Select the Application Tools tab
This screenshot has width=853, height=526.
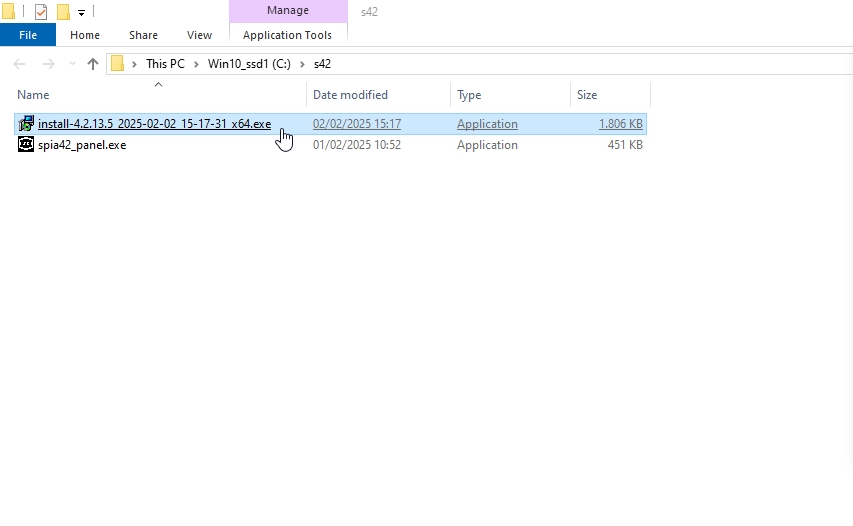click(287, 35)
